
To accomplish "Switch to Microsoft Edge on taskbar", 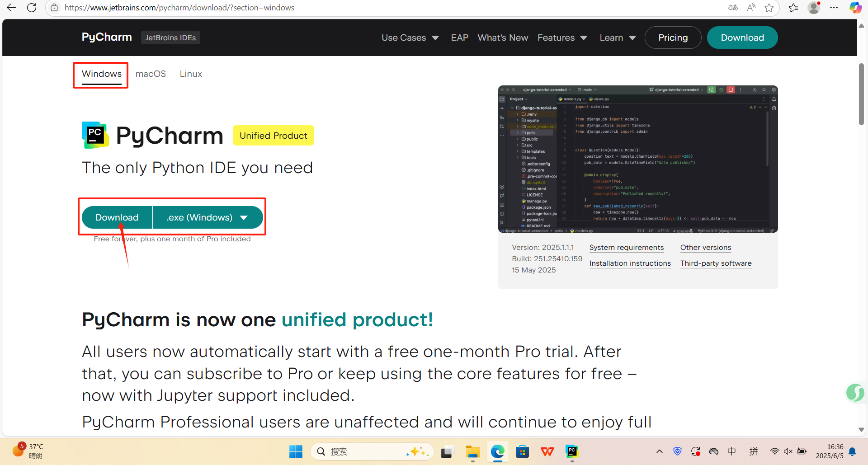I will pos(497,451).
